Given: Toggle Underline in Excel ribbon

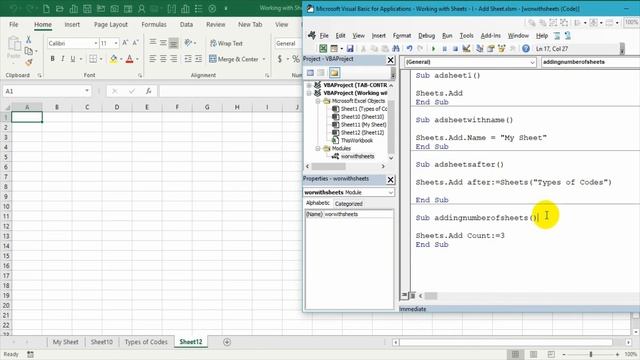Looking at the screenshot, I should click(x=73, y=59).
